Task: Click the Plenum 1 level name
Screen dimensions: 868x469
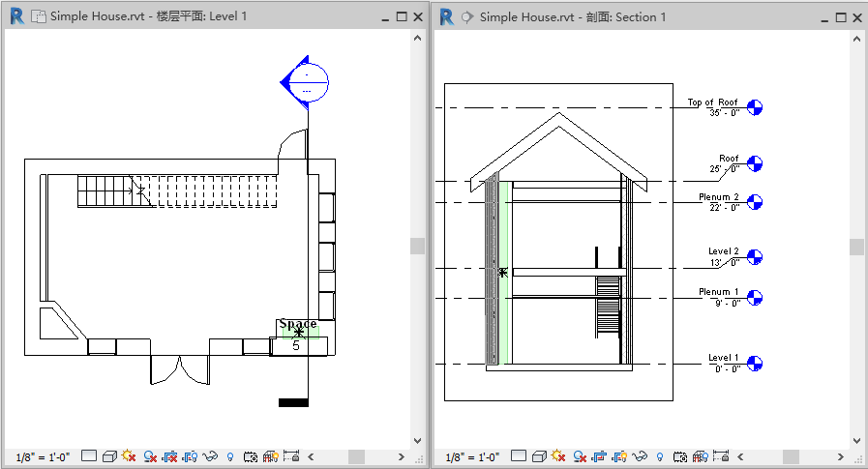Action: click(719, 291)
